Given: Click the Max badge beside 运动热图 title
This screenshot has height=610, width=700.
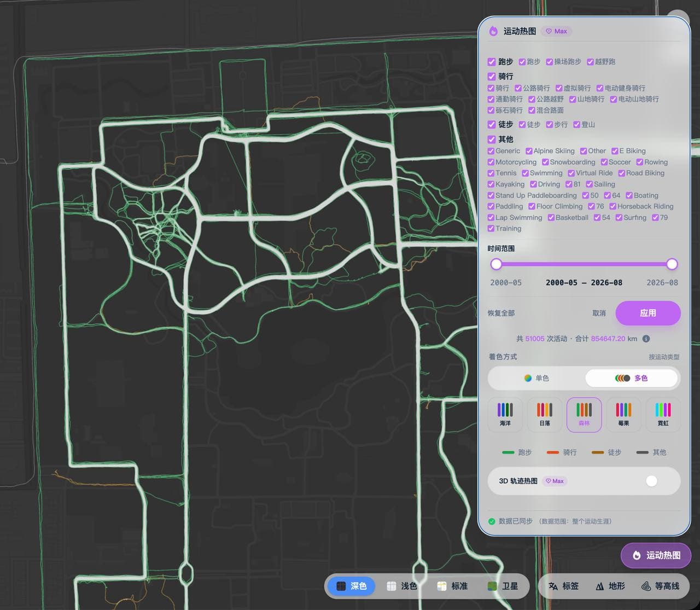Looking at the screenshot, I should click(556, 31).
